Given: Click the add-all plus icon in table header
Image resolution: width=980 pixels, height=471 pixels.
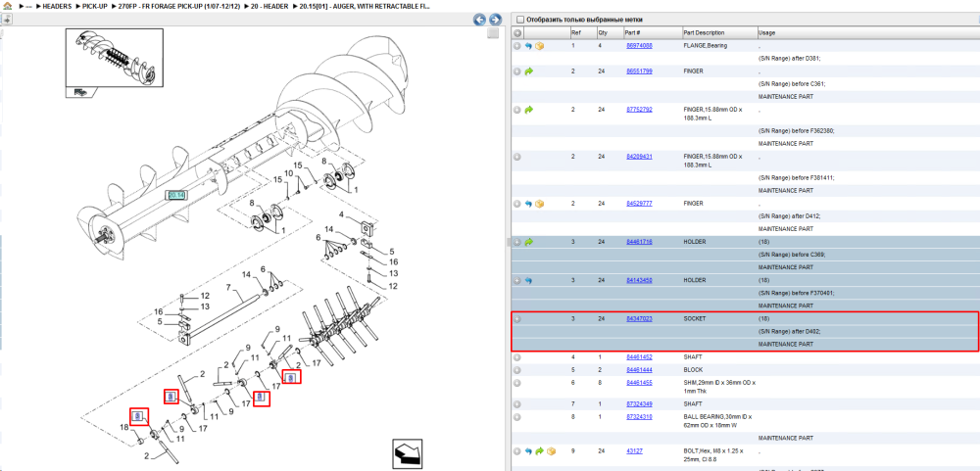Looking at the screenshot, I should click(x=517, y=33).
